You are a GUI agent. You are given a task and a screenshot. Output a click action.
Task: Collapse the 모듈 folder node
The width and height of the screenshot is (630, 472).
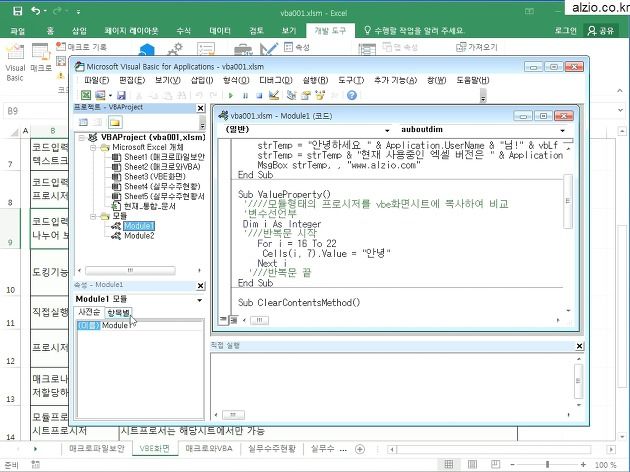coord(93,217)
